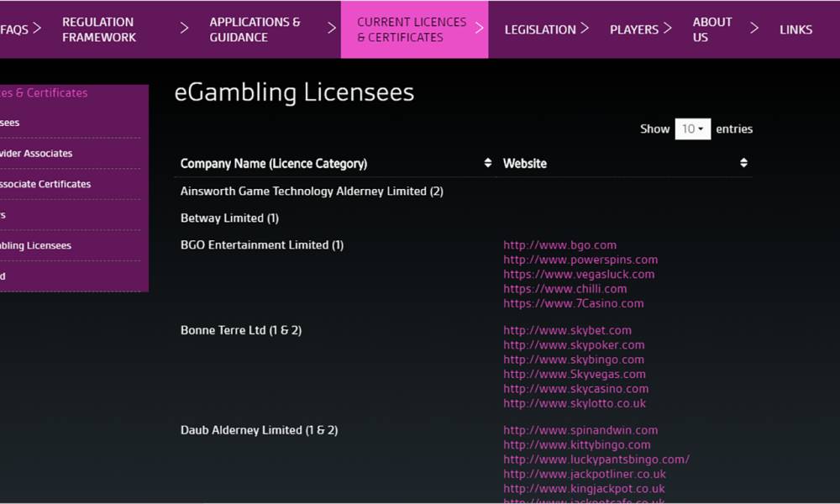Open the FAQs menu item
The width and height of the screenshot is (840, 504).
point(15,29)
